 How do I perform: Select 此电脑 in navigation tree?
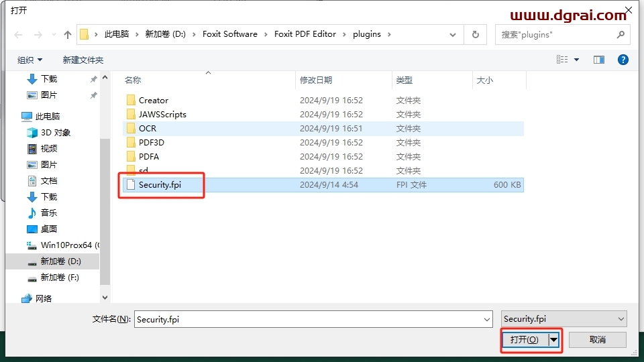tap(47, 116)
